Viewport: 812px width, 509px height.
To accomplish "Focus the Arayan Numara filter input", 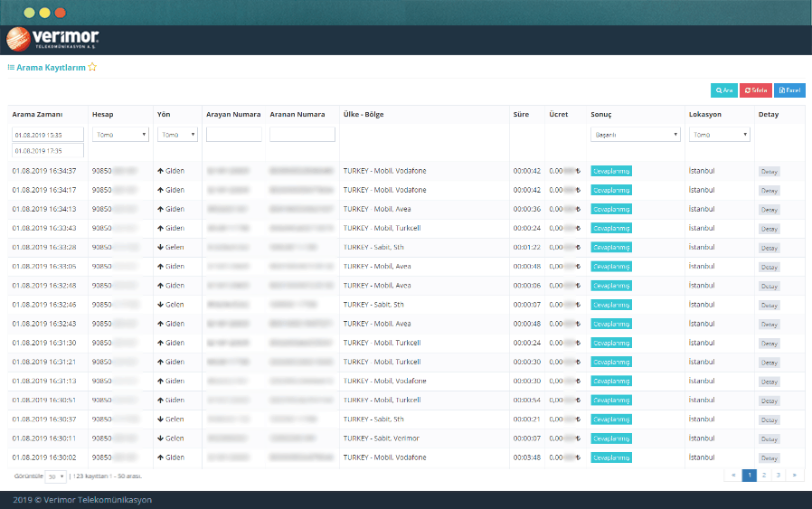I will point(234,135).
